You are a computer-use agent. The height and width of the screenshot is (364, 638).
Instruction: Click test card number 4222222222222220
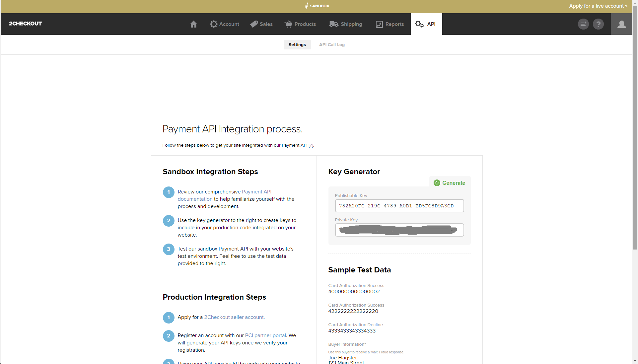(353, 311)
